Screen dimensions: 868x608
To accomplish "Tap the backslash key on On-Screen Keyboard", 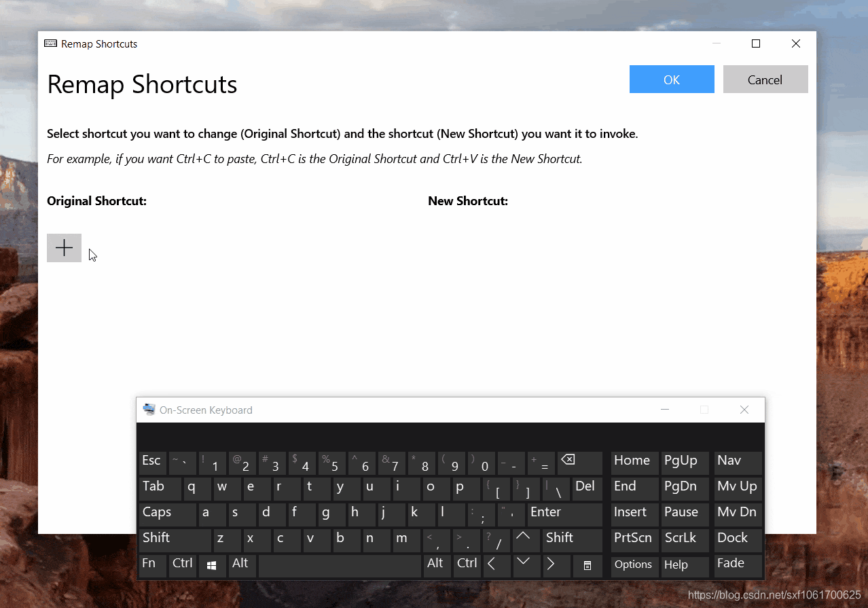I will click(556, 488).
